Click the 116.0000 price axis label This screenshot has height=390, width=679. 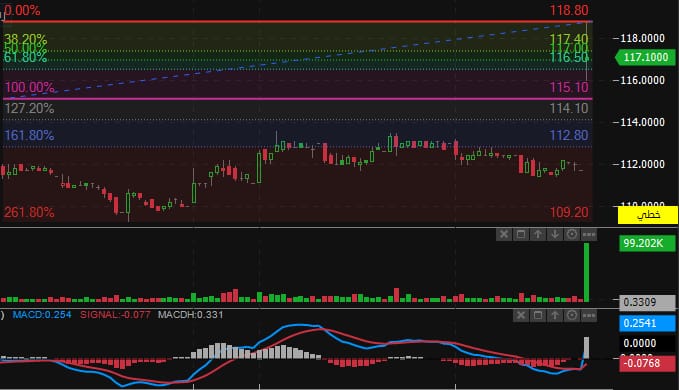coord(642,80)
